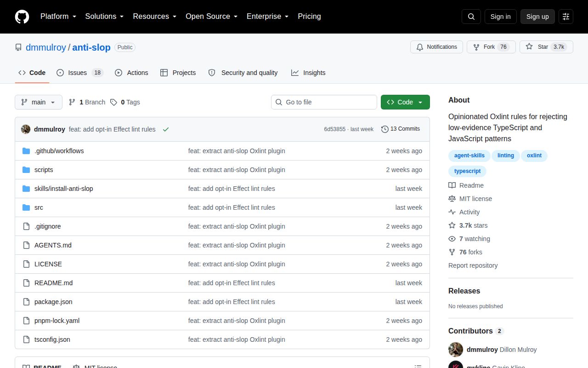Open AGENTS.md file
588x368 pixels.
(53, 245)
